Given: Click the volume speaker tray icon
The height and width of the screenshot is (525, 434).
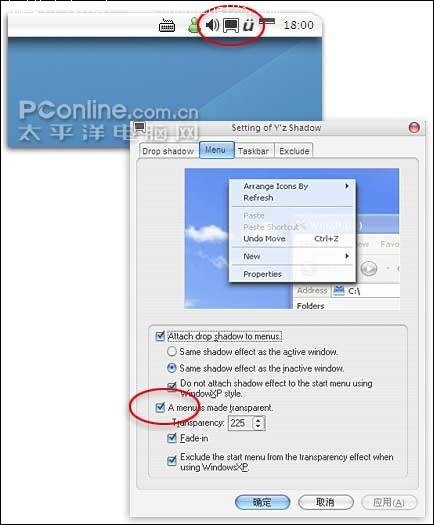Looking at the screenshot, I should (x=212, y=25).
